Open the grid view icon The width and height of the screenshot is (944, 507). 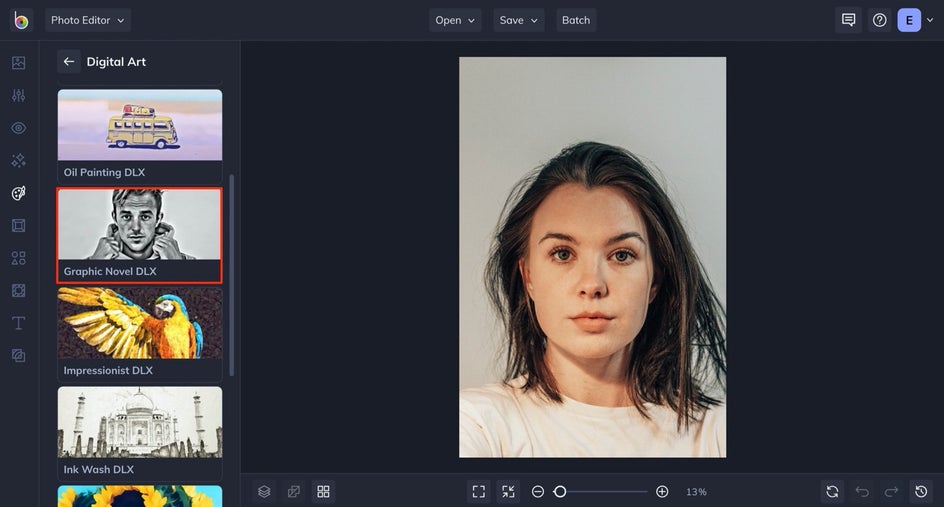[x=323, y=491]
